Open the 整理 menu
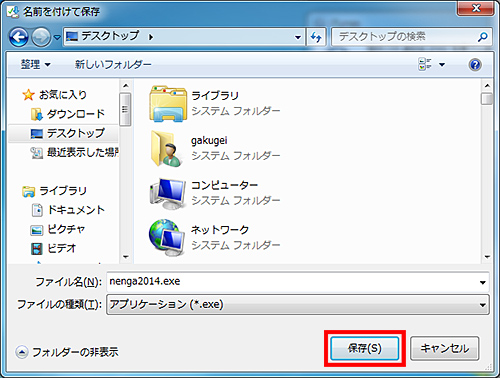Image resolution: width=500 pixels, height=378 pixels. click(x=35, y=64)
